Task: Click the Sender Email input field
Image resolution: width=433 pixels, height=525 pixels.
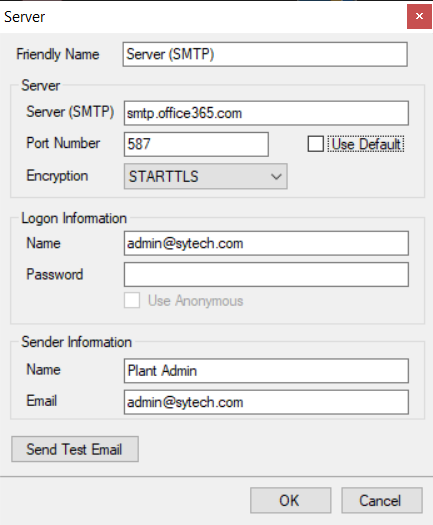Action: point(266,402)
